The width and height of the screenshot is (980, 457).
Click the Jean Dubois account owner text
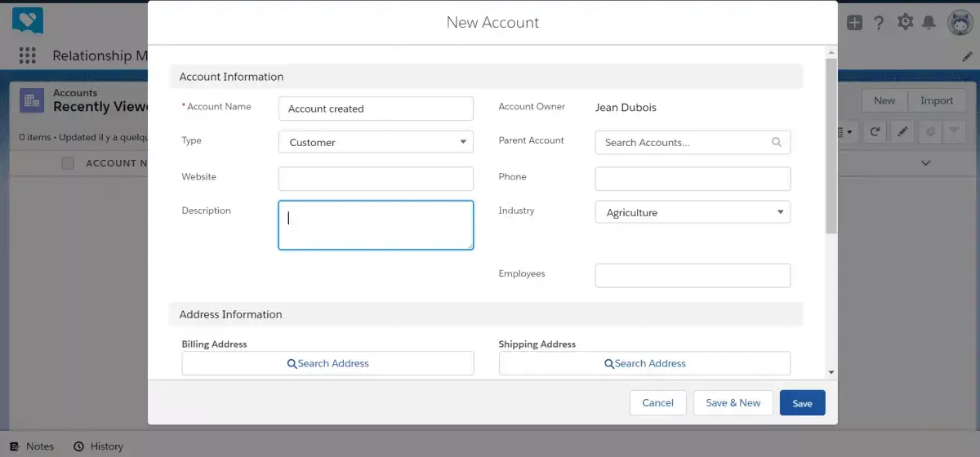pyautogui.click(x=626, y=107)
